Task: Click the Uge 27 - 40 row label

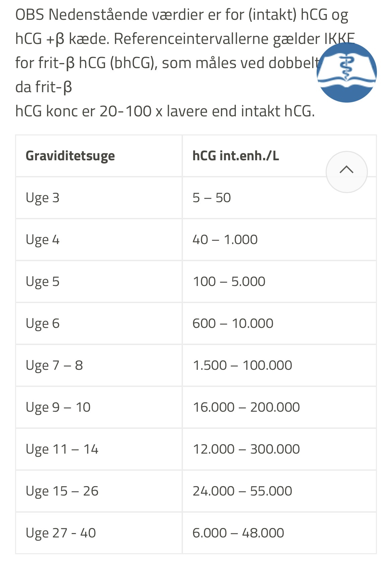Action: tap(61, 533)
